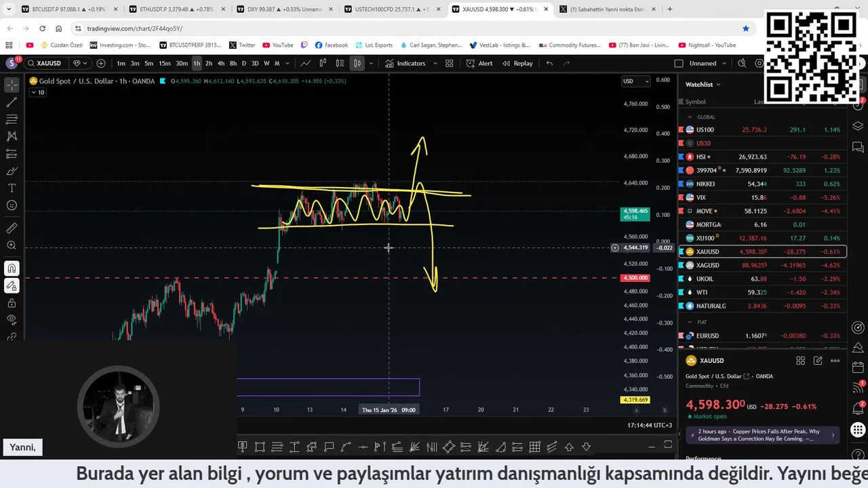The image size is (868, 488).
Task: Toggle magnet mode in left toolbar
Action: (x=12, y=268)
